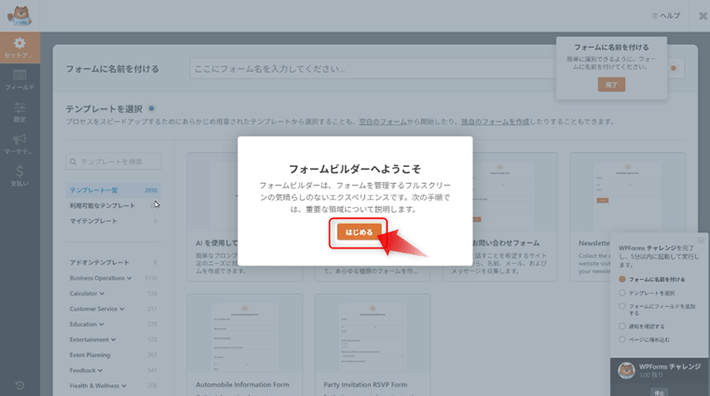The height and width of the screenshot is (396, 710).
Task: Close the form builder with the X icon
Action: [703, 16]
